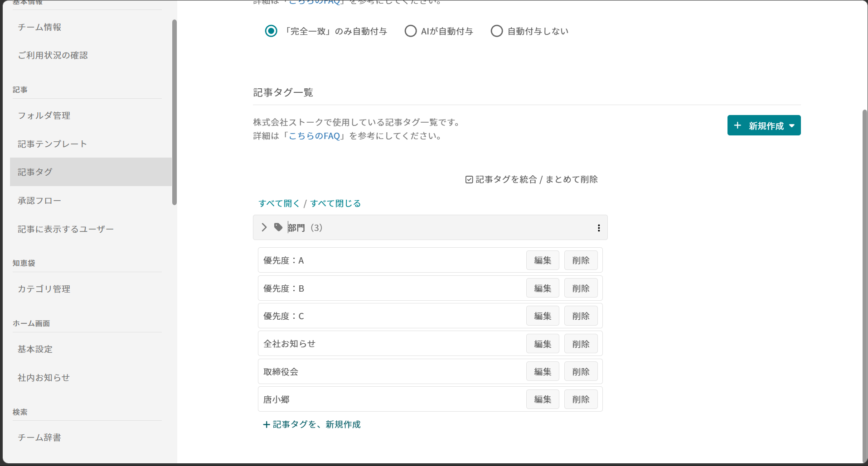Open チーム辞書 sidebar item
The width and height of the screenshot is (868, 466).
tap(39, 437)
